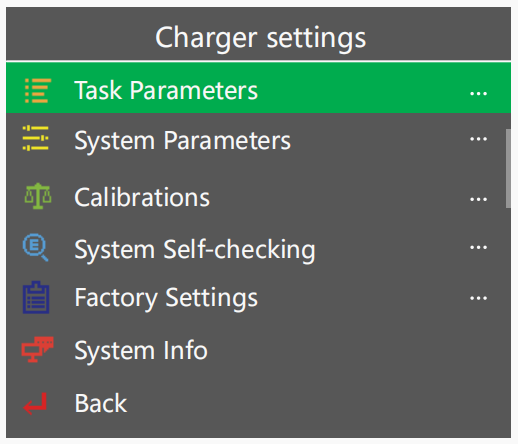
Task: Choose System Self-checking label
Action: tap(195, 249)
